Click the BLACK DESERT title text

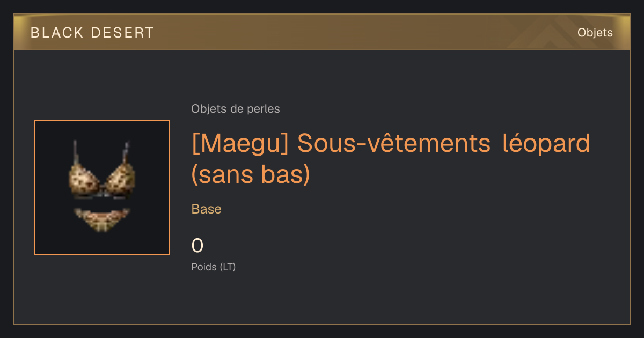[92, 33]
